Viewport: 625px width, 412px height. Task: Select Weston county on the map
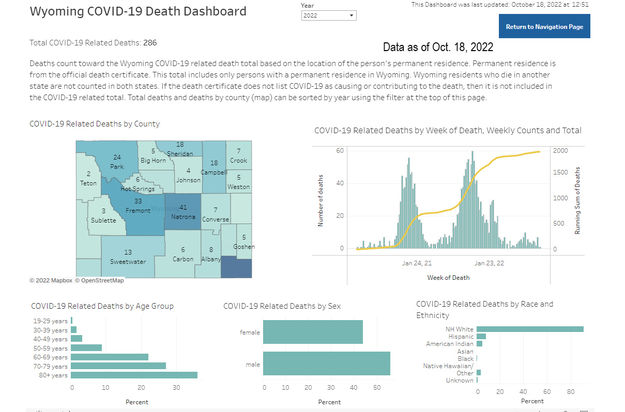click(x=238, y=182)
